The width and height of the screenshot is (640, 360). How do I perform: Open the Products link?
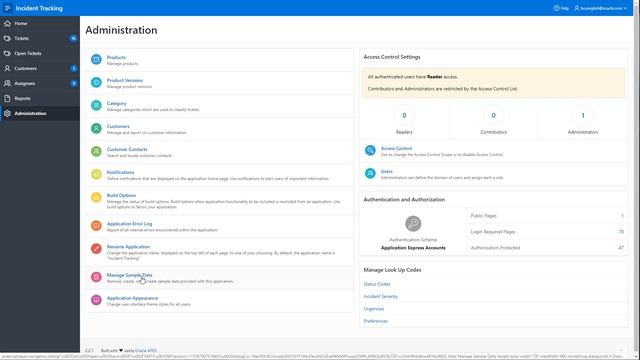116,58
